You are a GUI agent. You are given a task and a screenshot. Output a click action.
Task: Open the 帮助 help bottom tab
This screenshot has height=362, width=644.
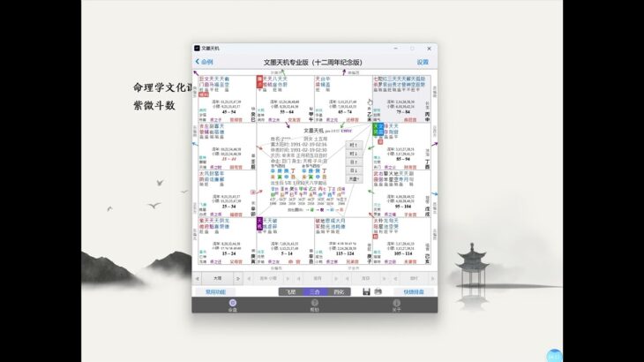coord(315,305)
